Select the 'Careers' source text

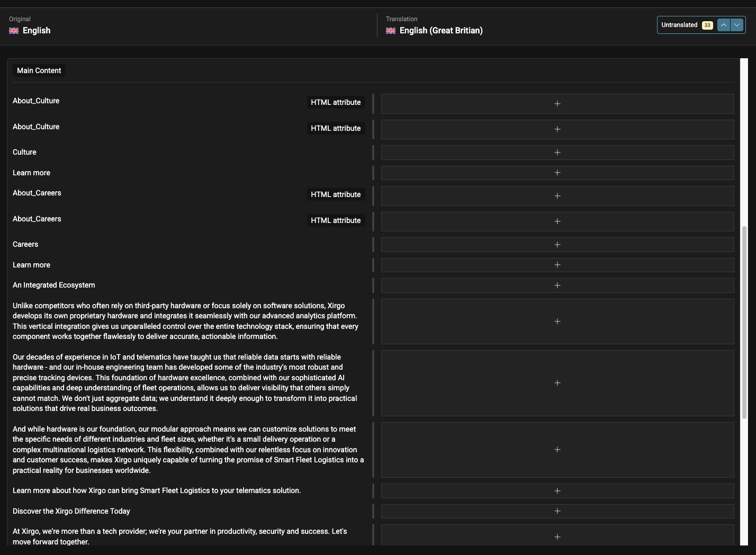tap(25, 244)
